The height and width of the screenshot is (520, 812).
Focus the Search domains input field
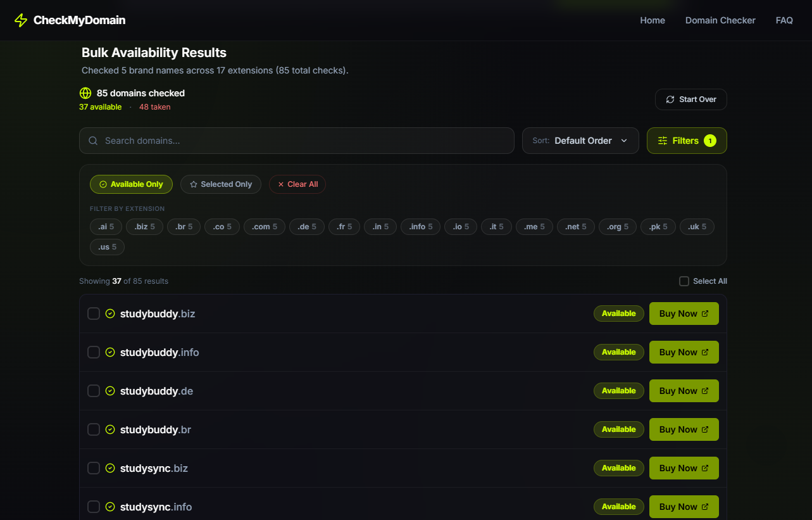tap(297, 141)
